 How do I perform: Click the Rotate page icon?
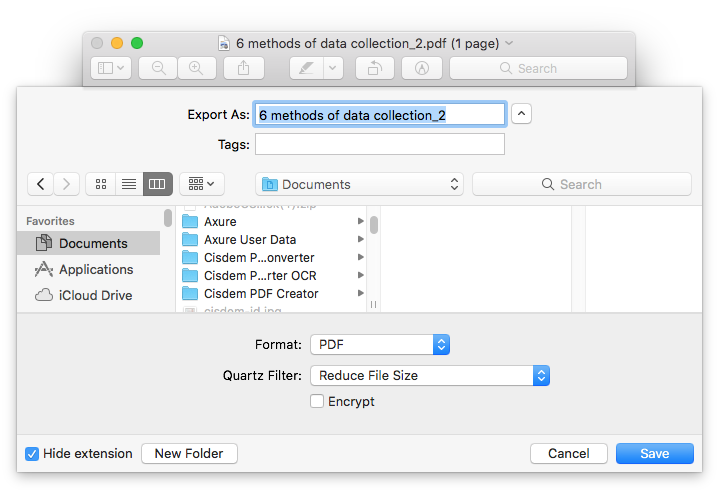(x=374, y=68)
